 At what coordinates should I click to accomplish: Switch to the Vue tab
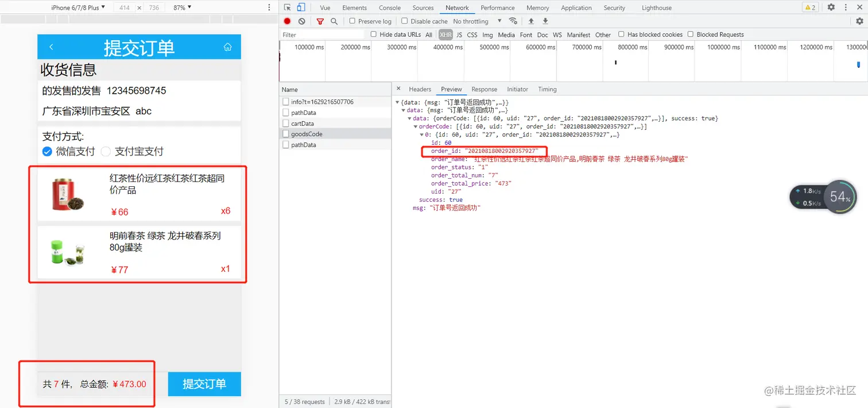325,7
